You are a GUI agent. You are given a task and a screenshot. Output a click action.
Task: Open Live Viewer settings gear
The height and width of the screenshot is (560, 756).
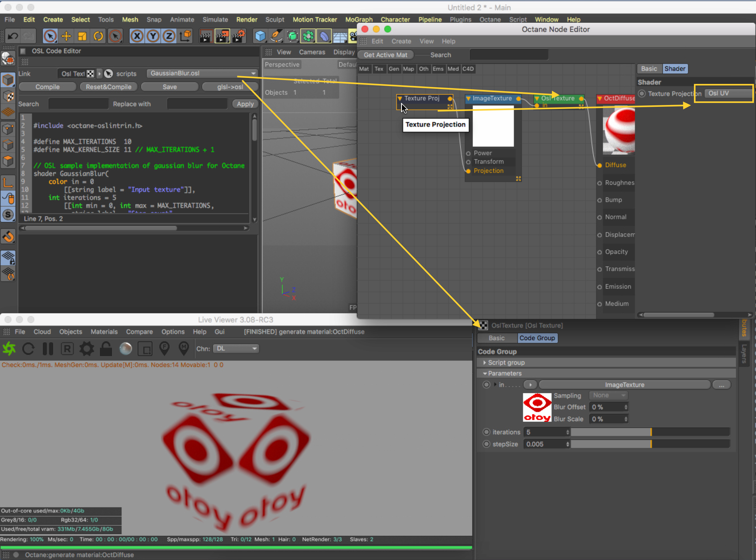coord(86,348)
